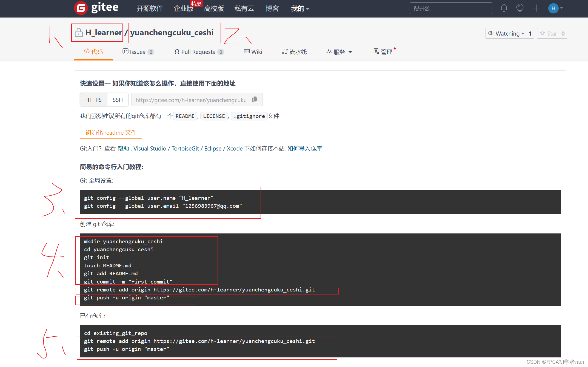Click the lightbulb tips icon

[x=520, y=8]
